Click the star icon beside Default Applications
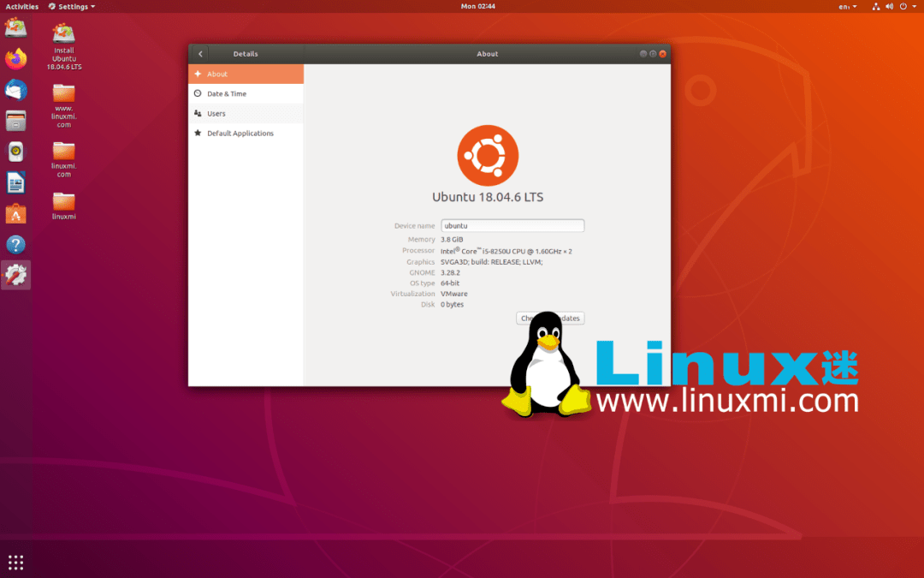 point(198,133)
